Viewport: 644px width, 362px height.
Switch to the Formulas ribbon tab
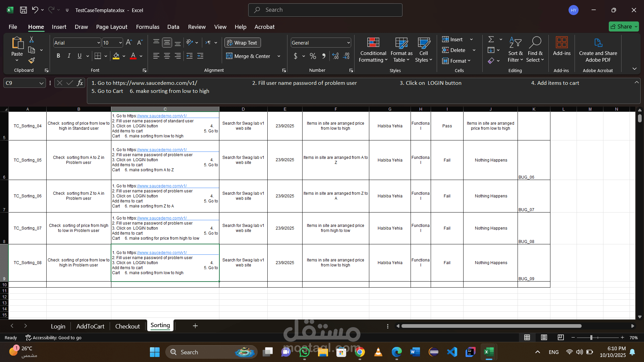tap(148, 27)
